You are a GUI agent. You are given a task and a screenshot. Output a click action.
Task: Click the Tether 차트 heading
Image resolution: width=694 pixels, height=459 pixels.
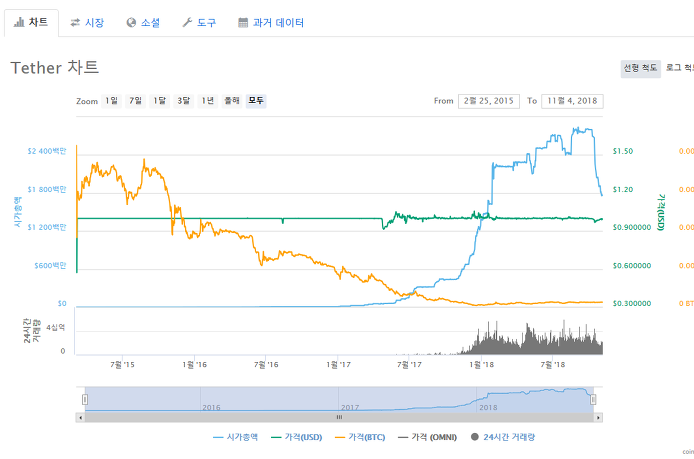[x=54, y=68]
